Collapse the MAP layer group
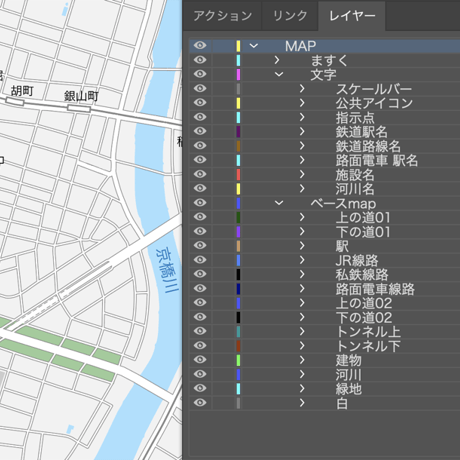This screenshot has height=460, width=460. [x=254, y=46]
